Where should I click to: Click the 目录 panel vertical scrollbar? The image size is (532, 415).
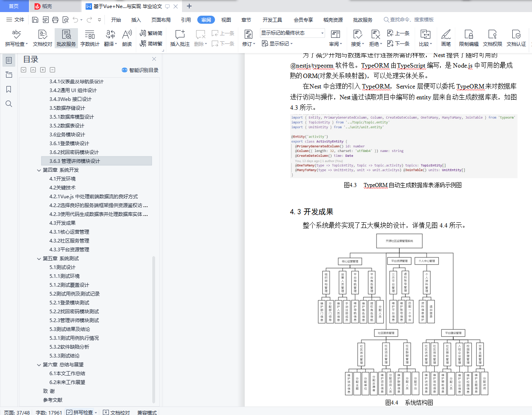pyautogui.click(x=154, y=329)
